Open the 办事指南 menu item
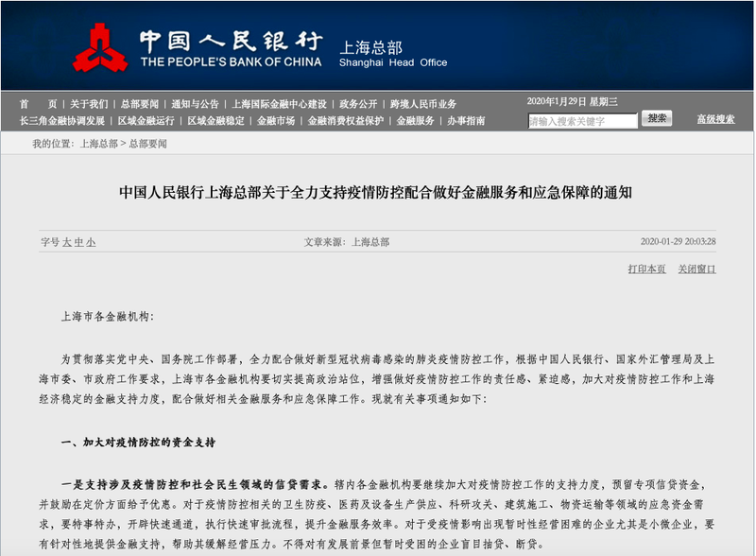 (x=466, y=121)
